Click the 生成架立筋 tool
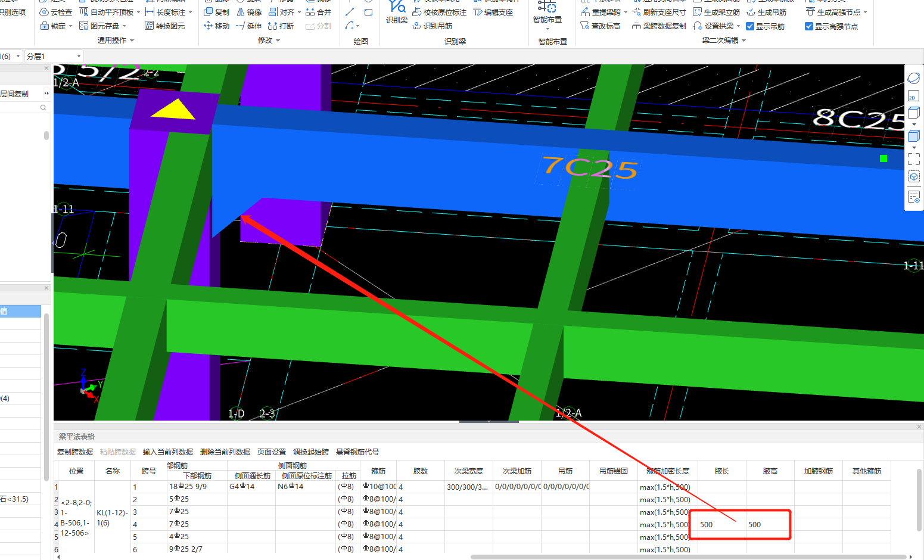This screenshot has height=560, width=924. 716,12
